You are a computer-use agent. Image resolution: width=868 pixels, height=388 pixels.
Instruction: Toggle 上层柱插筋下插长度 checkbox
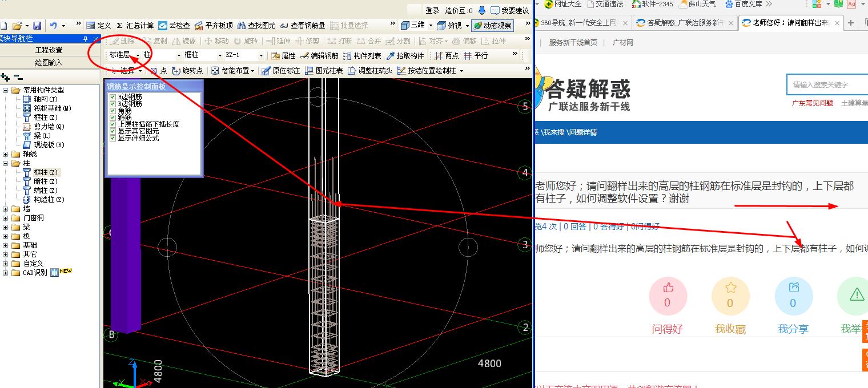(x=112, y=124)
